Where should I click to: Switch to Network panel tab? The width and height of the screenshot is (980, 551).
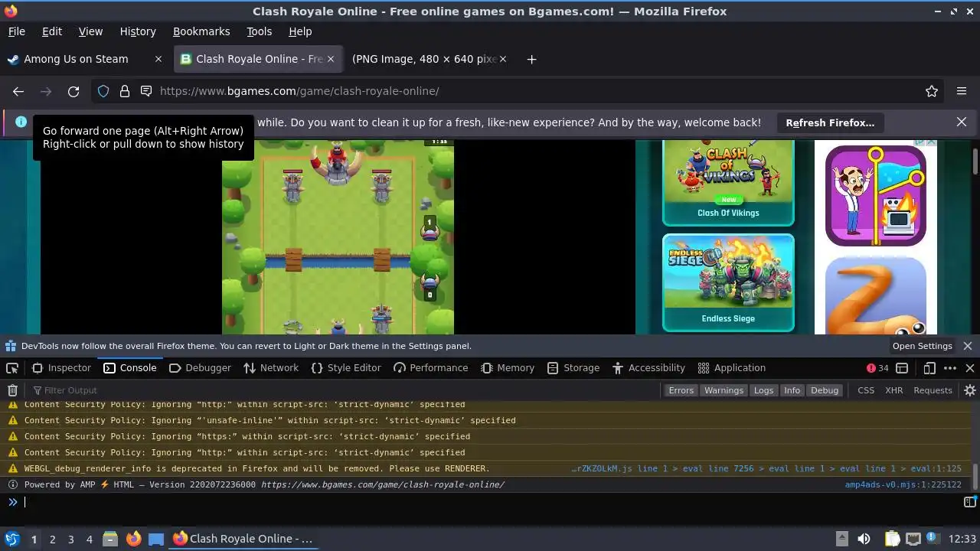coord(271,368)
